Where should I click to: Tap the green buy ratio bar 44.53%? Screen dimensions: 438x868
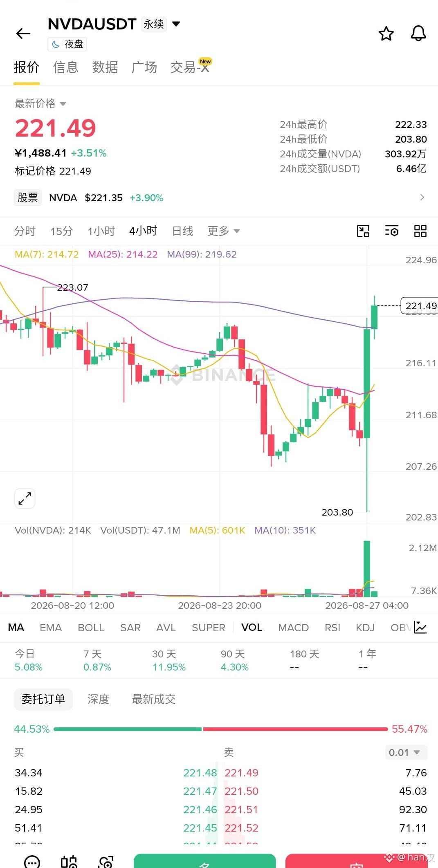pyautogui.click(x=128, y=729)
